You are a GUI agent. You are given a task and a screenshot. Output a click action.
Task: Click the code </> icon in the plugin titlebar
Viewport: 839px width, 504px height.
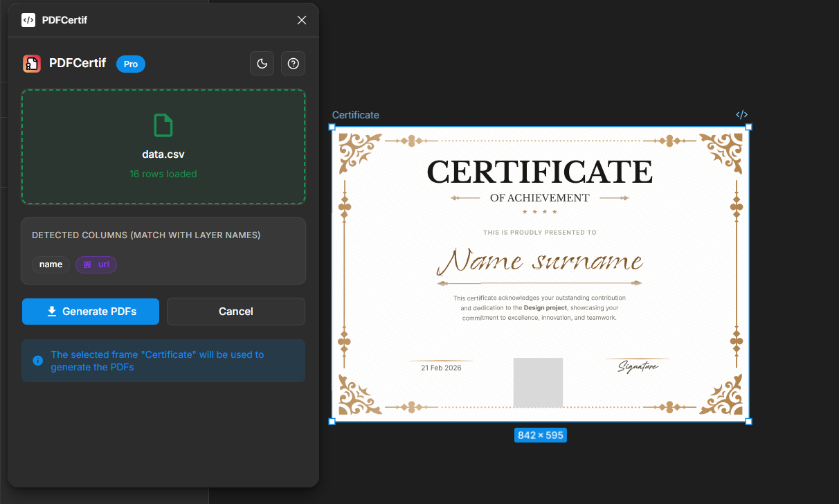click(x=28, y=20)
